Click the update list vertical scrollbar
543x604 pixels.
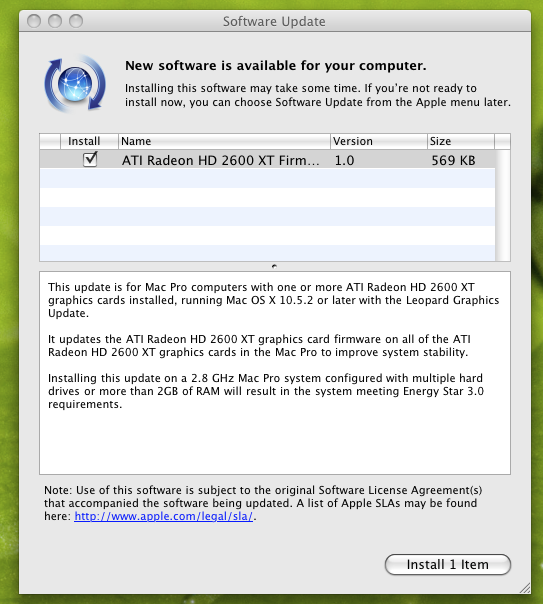click(x=503, y=205)
